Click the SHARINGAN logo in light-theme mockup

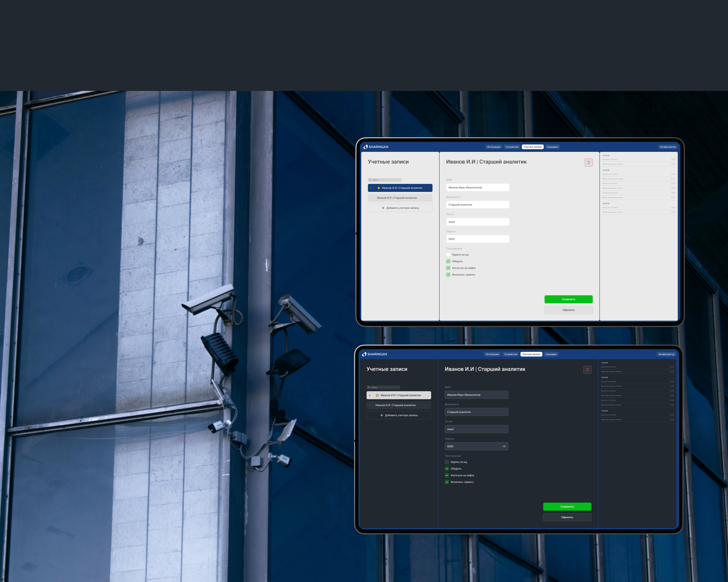click(375, 147)
